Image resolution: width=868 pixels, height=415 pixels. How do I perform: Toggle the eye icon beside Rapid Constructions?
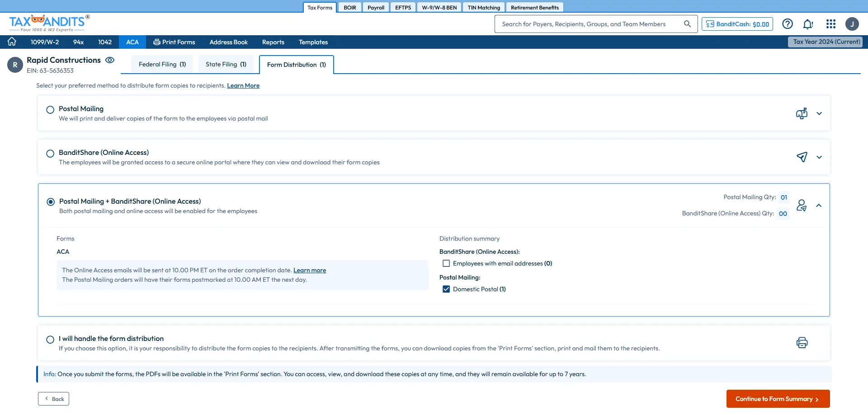click(x=110, y=60)
